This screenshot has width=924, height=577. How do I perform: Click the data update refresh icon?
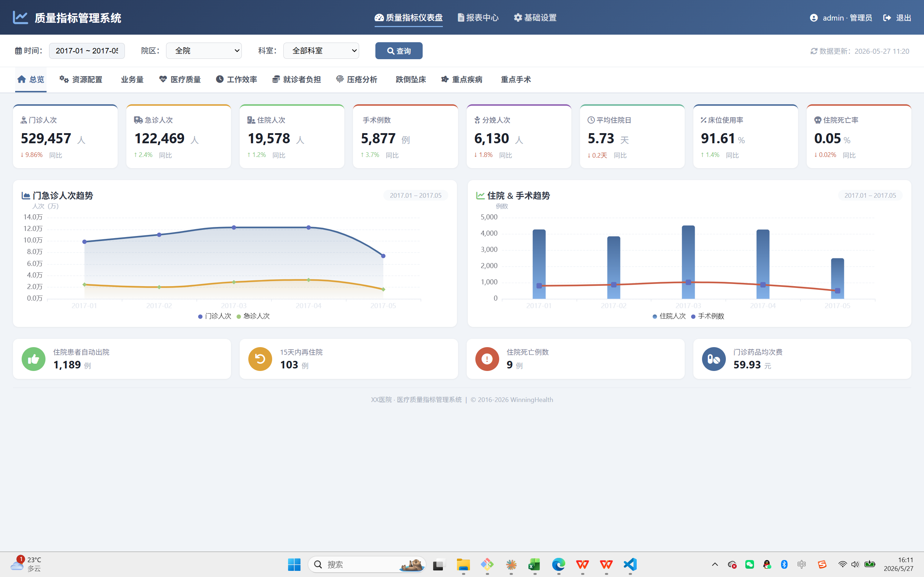click(814, 51)
